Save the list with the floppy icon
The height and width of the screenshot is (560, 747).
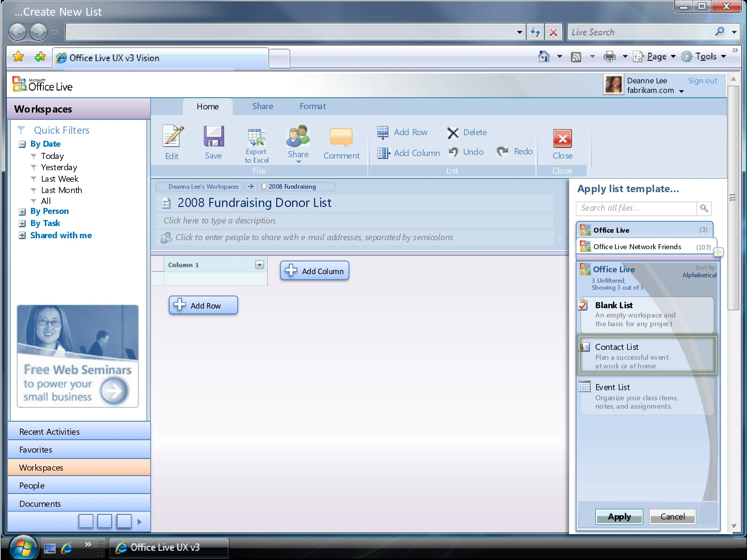[x=213, y=136]
